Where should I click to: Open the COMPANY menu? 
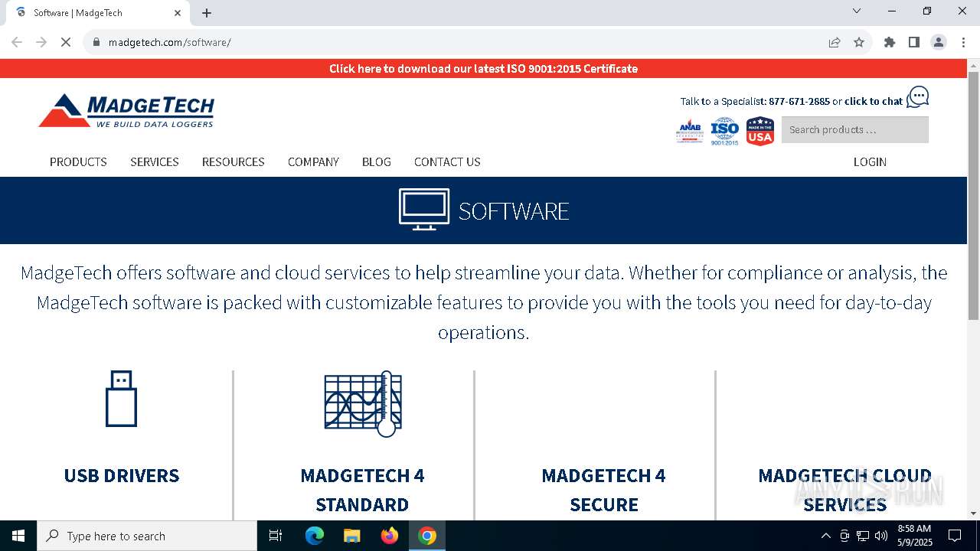(x=313, y=162)
